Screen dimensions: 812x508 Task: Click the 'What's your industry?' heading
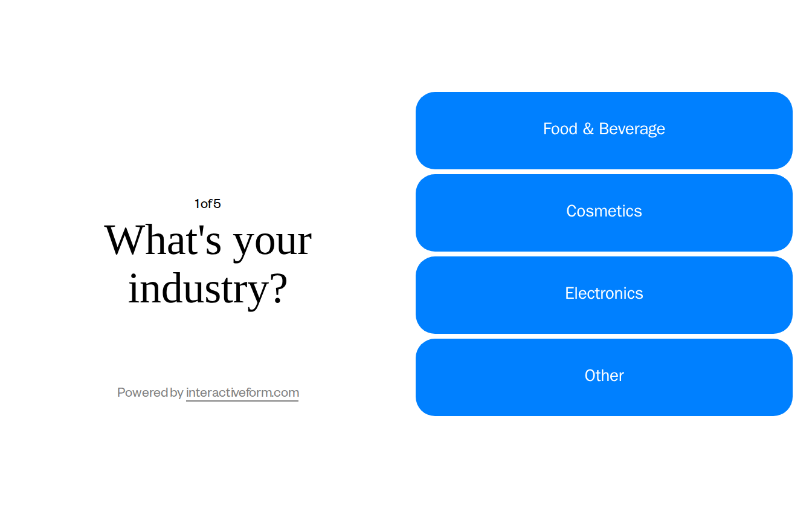click(x=207, y=264)
